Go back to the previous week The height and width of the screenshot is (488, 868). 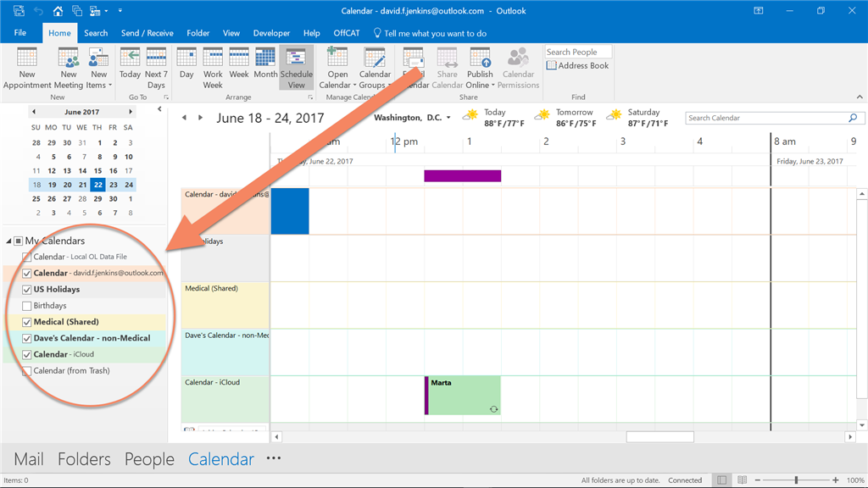184,117
